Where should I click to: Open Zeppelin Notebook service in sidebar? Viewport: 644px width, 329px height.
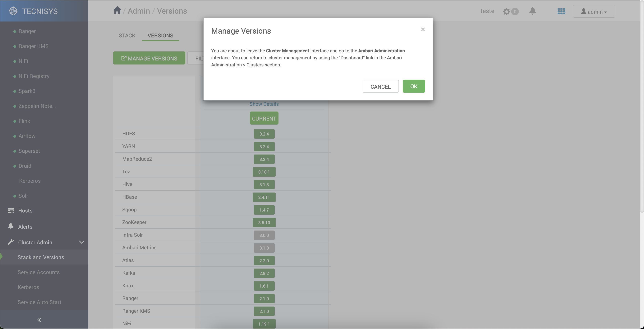pyautogui.click(x=37, y=106)
